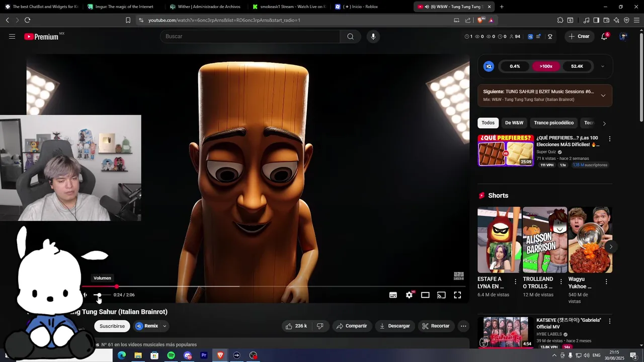644x362 pixels.
Task: Open the vidIQ list icon beside the trophy
Action: click(538, 36)
